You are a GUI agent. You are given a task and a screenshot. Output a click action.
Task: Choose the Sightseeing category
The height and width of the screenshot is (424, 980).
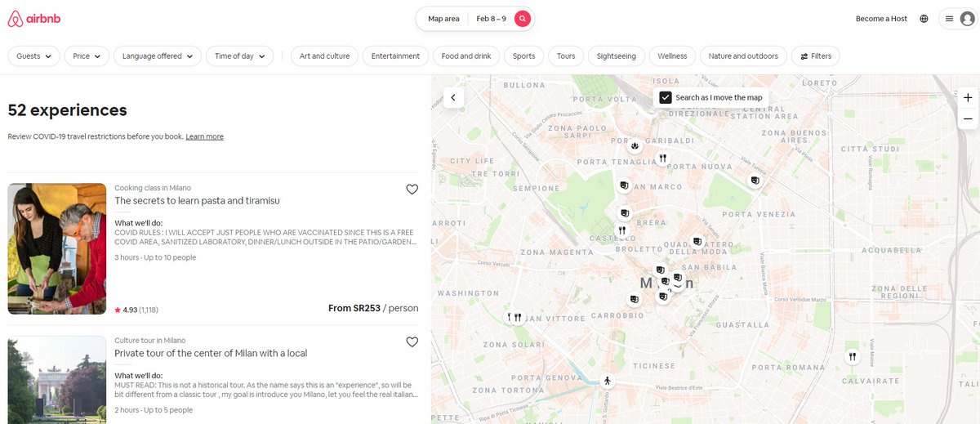pyautogui.click(x=617, y=56)
